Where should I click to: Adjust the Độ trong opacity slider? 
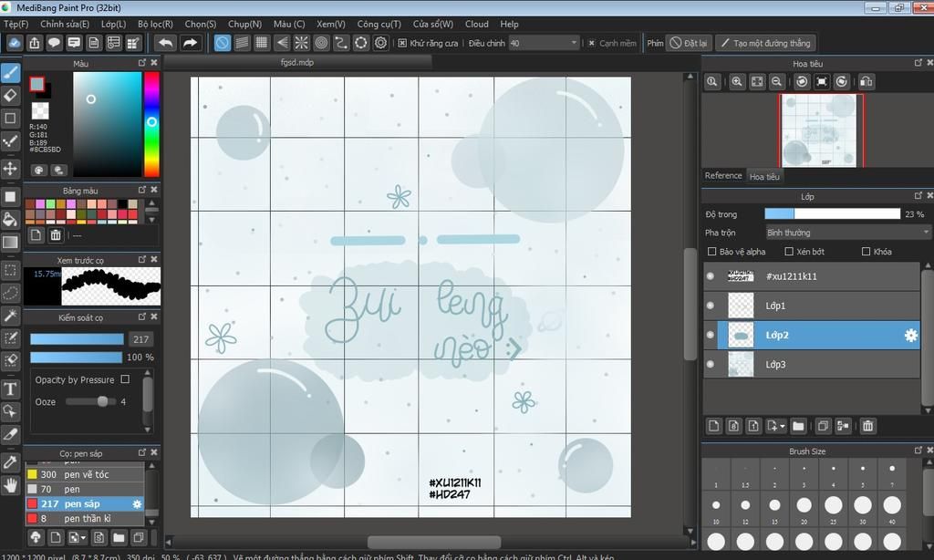(x=832, y=213)
